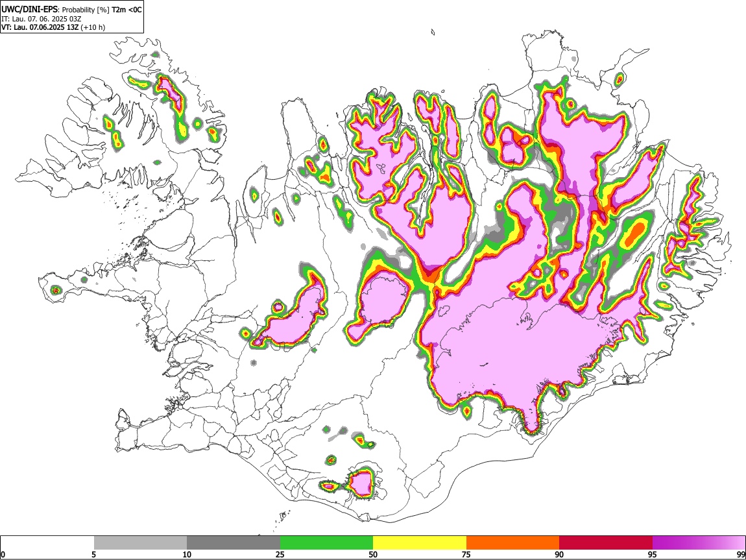Click the IT initial time line
Image resolution: width=746 pixels, height=560 pixels.
pos(42,19)
